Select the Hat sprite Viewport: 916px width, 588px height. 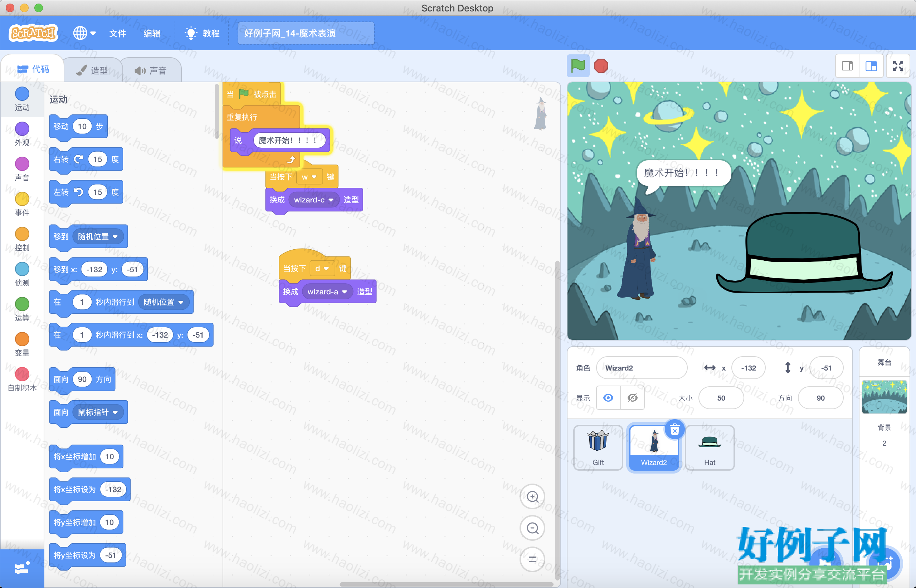pyautogui.click(x=710, y=448)
